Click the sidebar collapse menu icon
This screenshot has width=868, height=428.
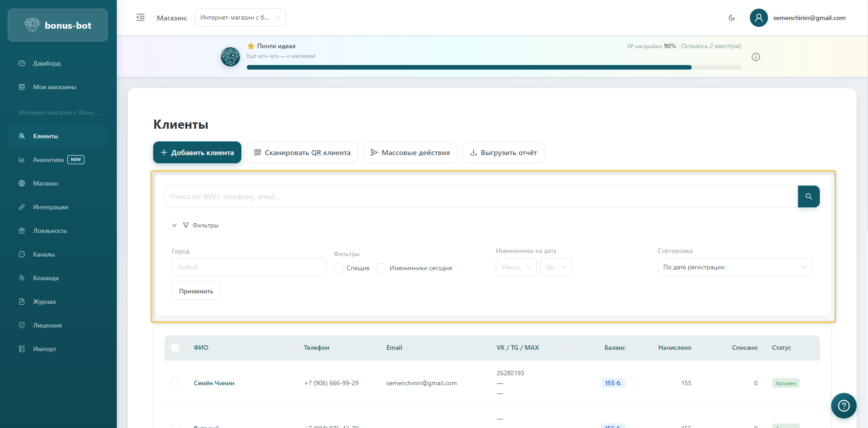140,18
